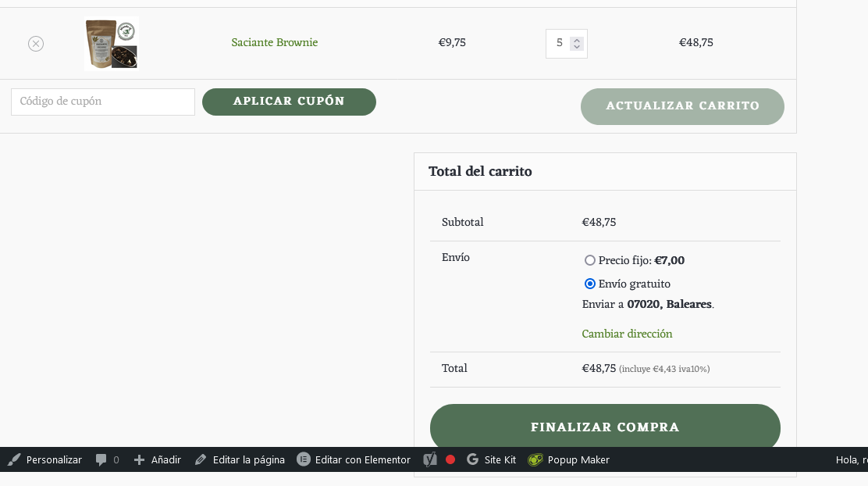Viewport: 868px width, 486px height.
Task: Click the Elementor logo icon
Action: pos(304,459)
